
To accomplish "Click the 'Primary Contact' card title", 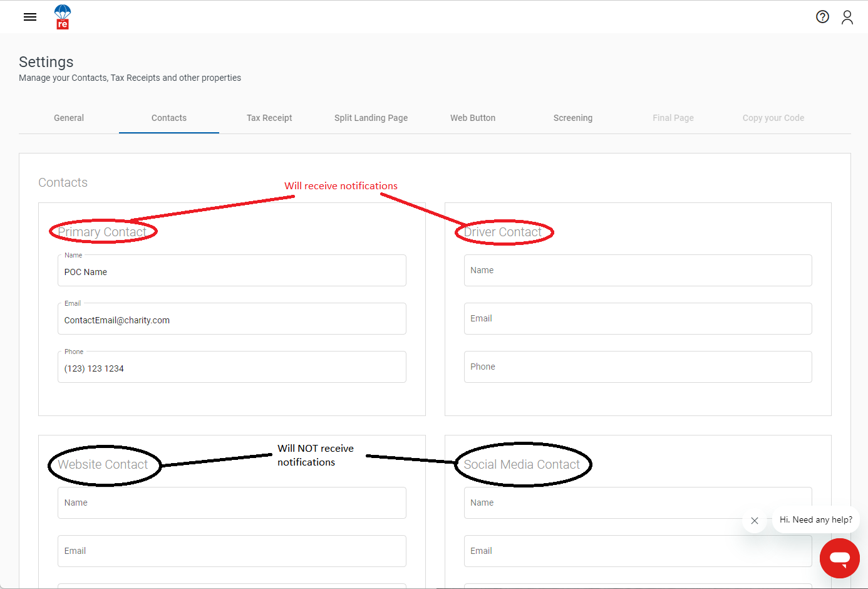I will point(102,232).
